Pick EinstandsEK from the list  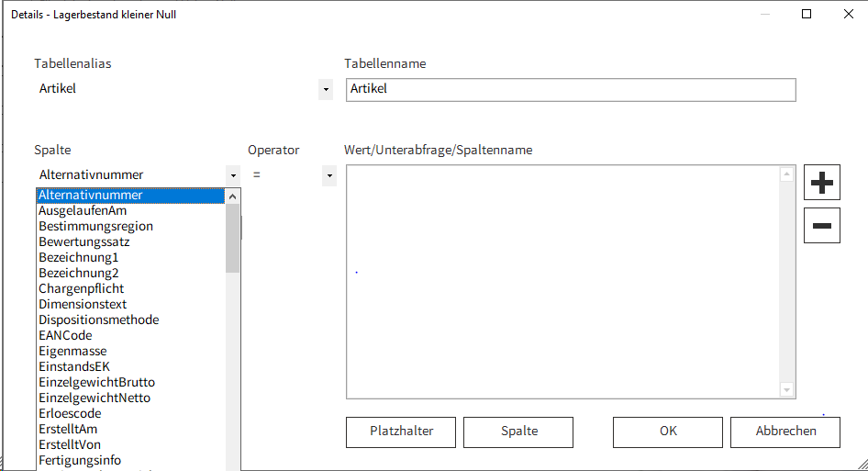130,367
